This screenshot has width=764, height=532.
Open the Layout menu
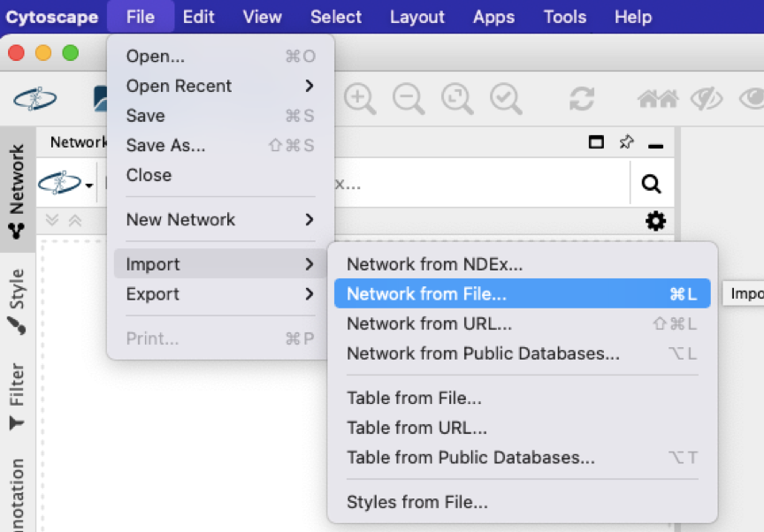(x=417, y=17)
